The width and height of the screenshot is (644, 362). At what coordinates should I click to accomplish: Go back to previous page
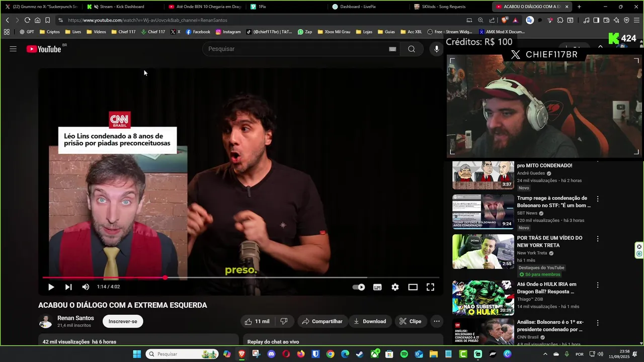pyautogui.click(x=7, y=20)
